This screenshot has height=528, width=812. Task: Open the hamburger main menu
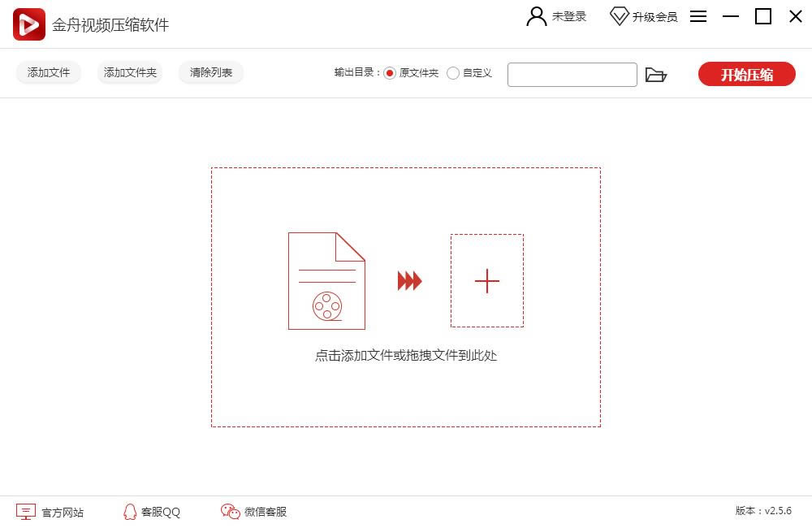tap(698, 16)
